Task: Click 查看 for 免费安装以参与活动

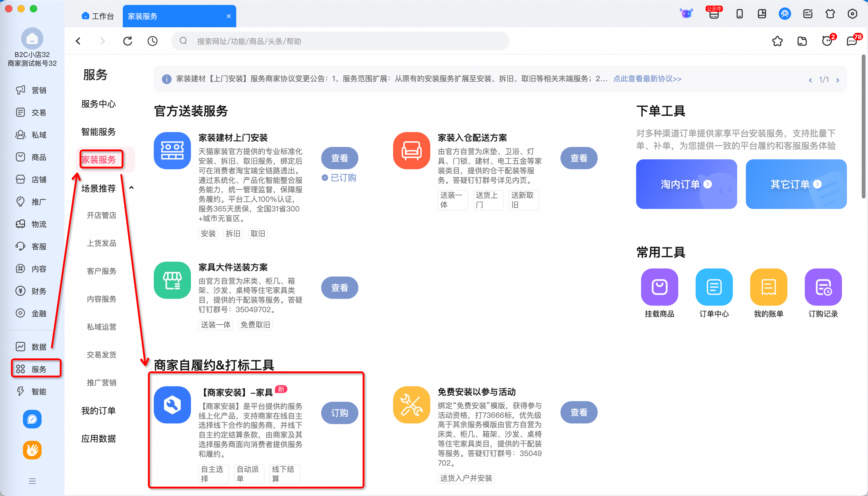Action: click(x=578, y=412)
